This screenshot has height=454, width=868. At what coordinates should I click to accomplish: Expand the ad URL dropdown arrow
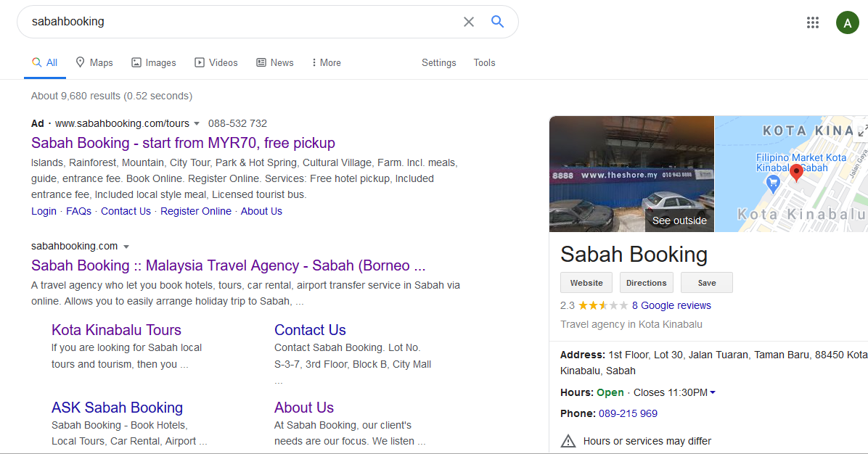196,123
